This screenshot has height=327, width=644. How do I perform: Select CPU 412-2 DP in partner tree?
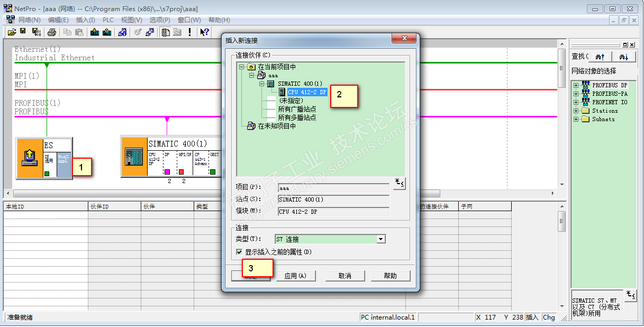307,92
